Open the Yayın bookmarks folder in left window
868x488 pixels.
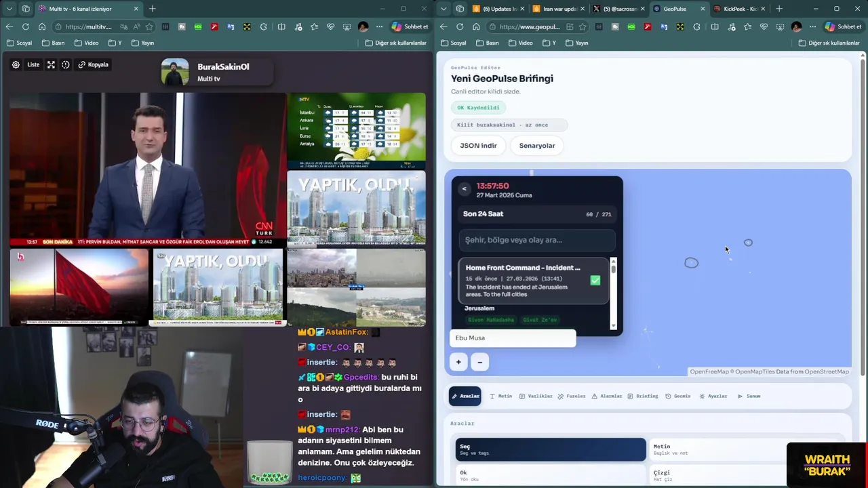pyautogui.click(x=142, y=43)
